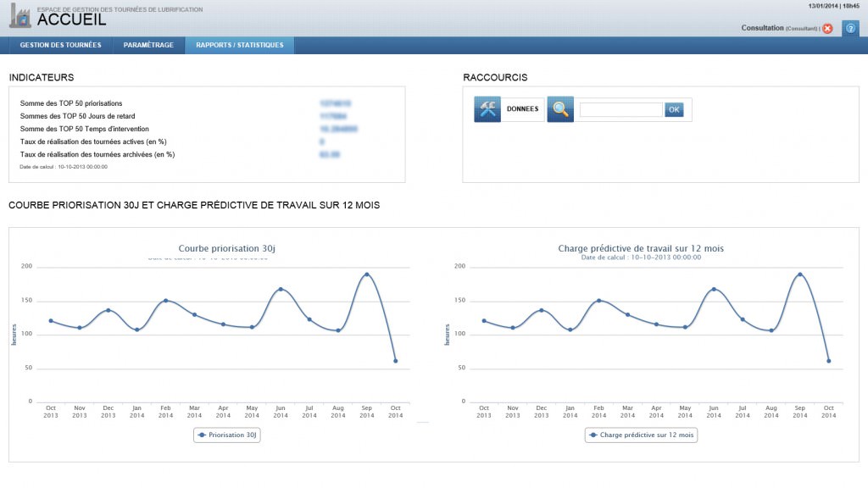
Task: Toggle the Charge prédictive sur 12 mois legend
Action: [641, 435]
